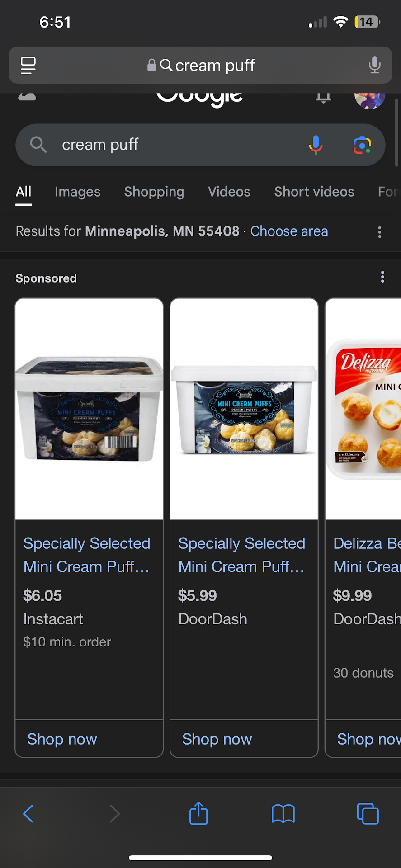This screenshot has width=401, height=868.
Task: Tap the address bar microphone icon
Action: pyautogui.click(x=374, y=65)
